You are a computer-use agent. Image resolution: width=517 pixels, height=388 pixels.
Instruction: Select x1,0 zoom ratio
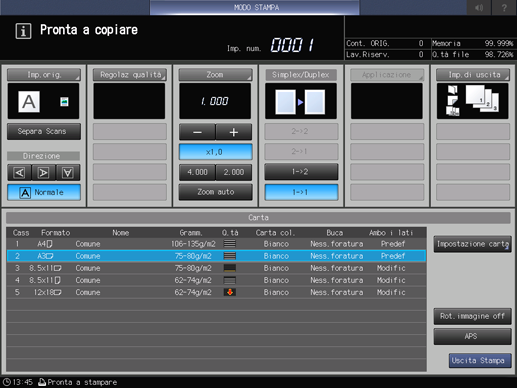coord(215,152)
